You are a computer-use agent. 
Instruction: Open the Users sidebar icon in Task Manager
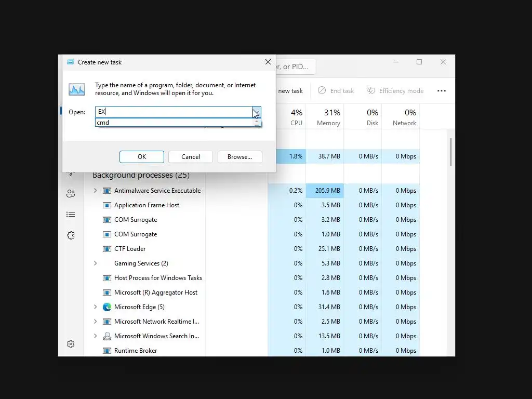coord(71,194)
